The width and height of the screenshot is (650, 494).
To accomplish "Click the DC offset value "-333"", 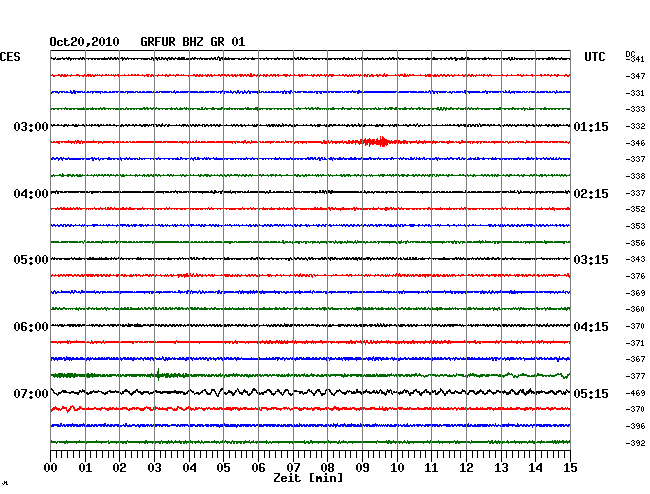I will (x=635, y=109).
